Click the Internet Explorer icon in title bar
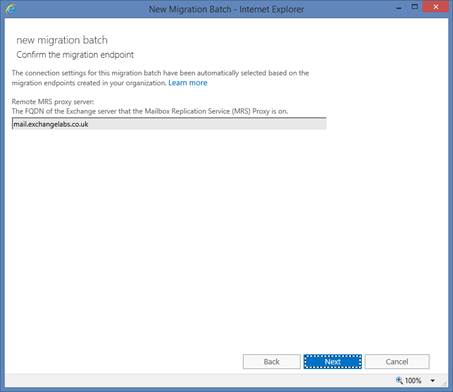Screen dimensions: 453x392 point(10,9)
